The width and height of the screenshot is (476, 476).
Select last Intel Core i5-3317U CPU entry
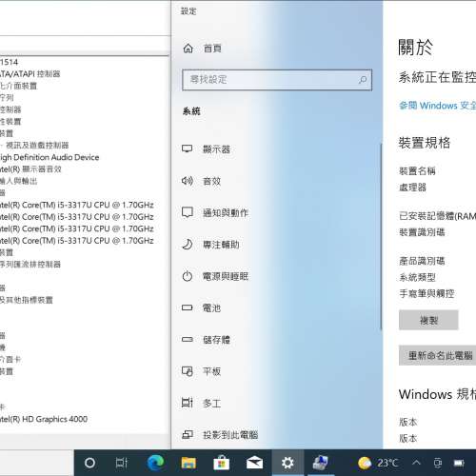coord(77,241)
